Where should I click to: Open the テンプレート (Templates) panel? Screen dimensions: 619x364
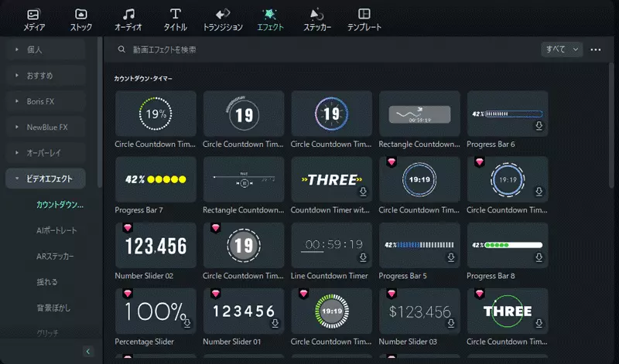point(364,19)
